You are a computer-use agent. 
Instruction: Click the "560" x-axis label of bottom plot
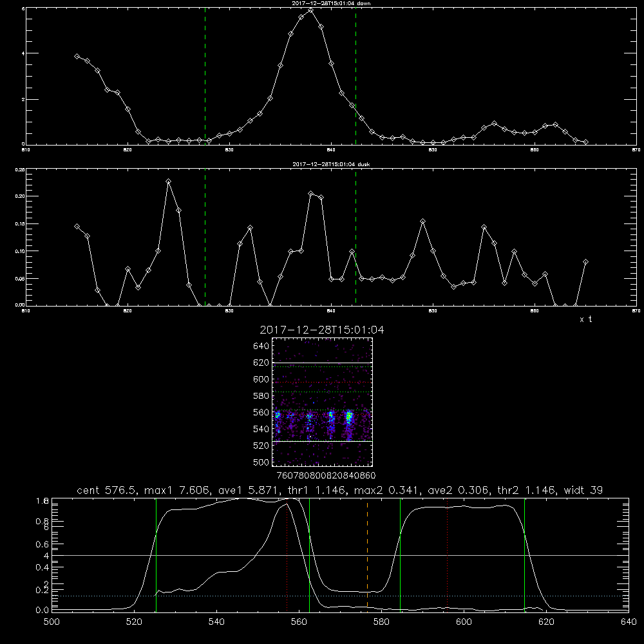tap(299, 622)
